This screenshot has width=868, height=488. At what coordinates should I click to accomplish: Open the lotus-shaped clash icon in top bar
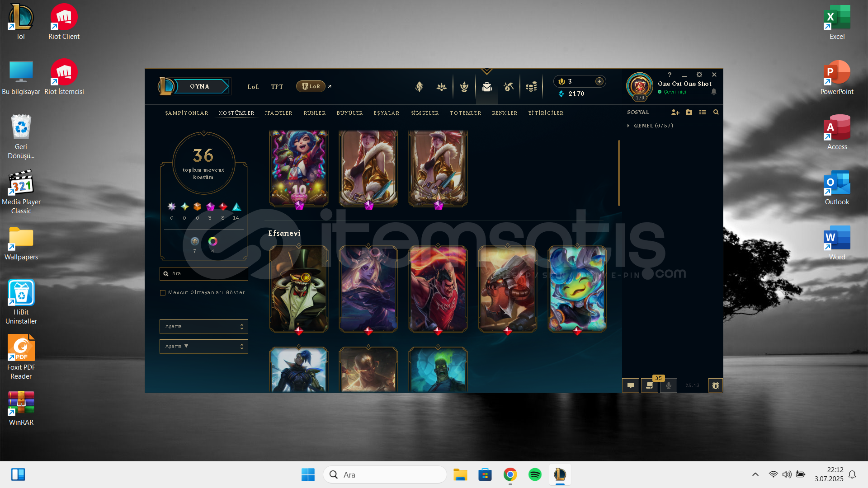442,86
